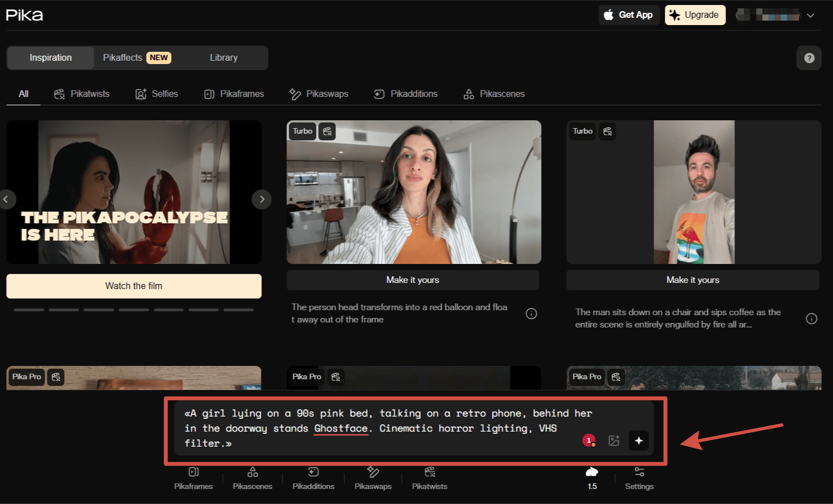
Task: Click Turbo badge on the woman's selfie video
Action: click(303, 131)
